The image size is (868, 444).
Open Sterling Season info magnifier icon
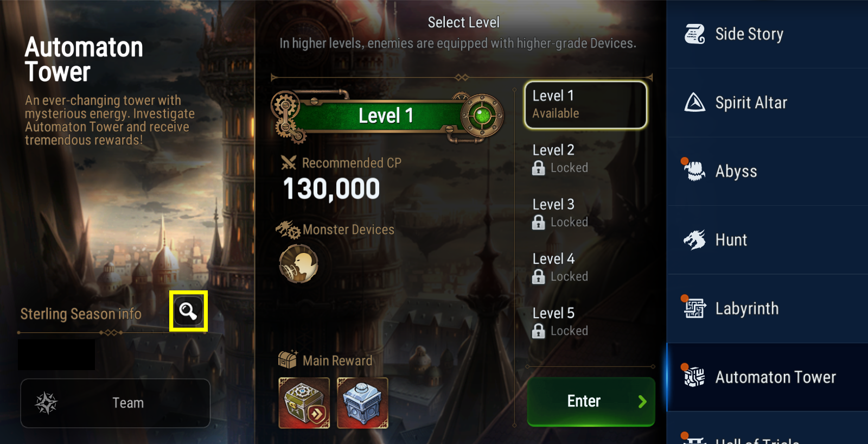[x=188, y=311]
